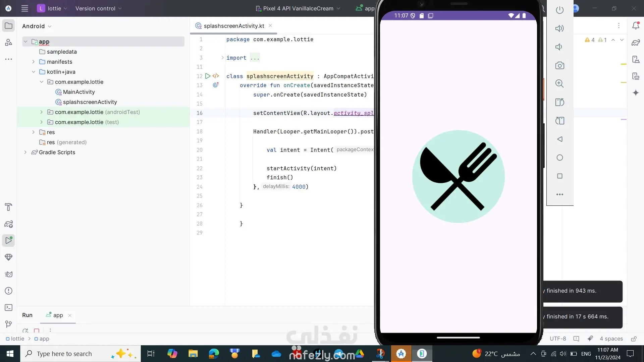This screenshot has width=644, height=362.
Task: Open Android project view dropdown
Action: [x=37, y=26]
